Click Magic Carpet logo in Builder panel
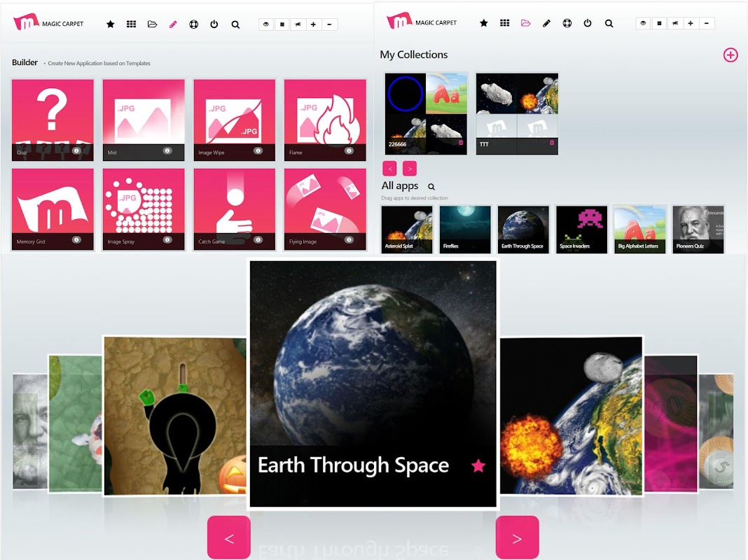This screenshot has height=560, width=748. (48, 22)
